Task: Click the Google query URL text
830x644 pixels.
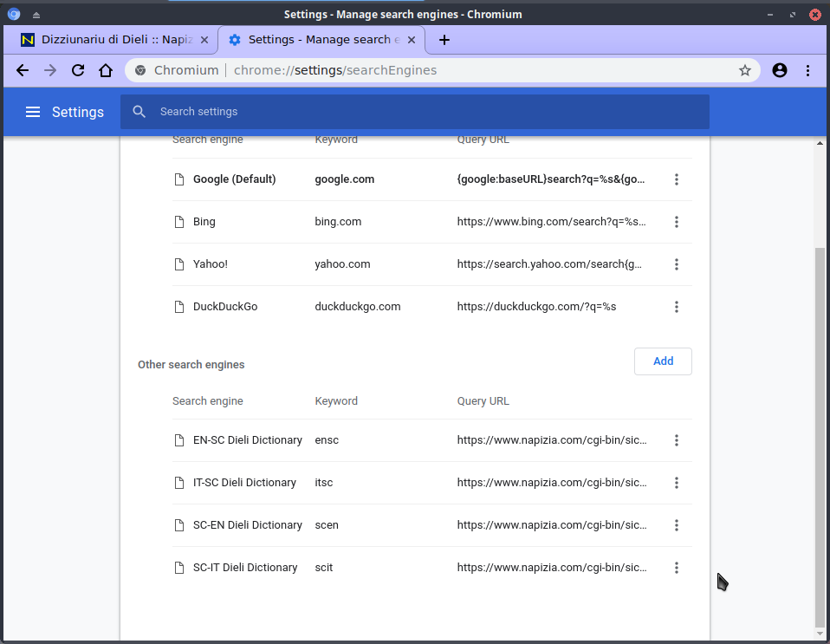Action: [x=551, y=179]
